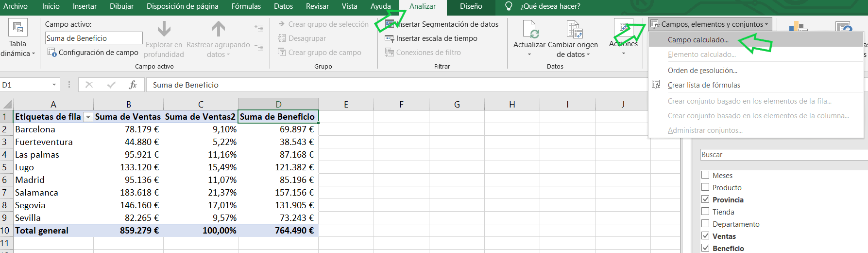The width and height of the screenshot is (868, 253).
Task: Click the Suma de Ventas2 header cell
Action: [201, 117]
